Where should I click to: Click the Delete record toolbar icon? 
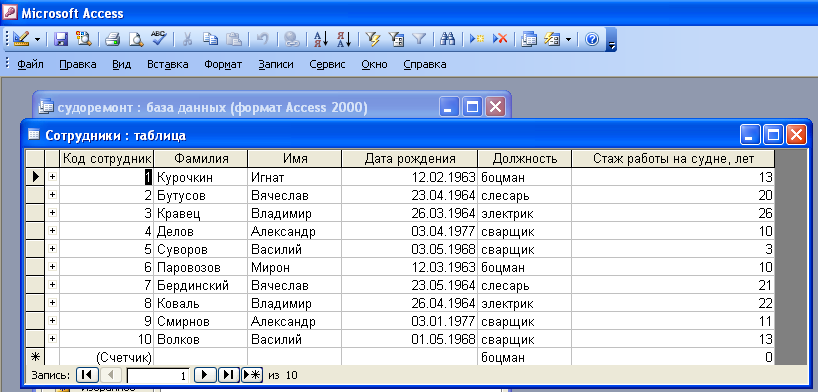(x=500, y=39)
